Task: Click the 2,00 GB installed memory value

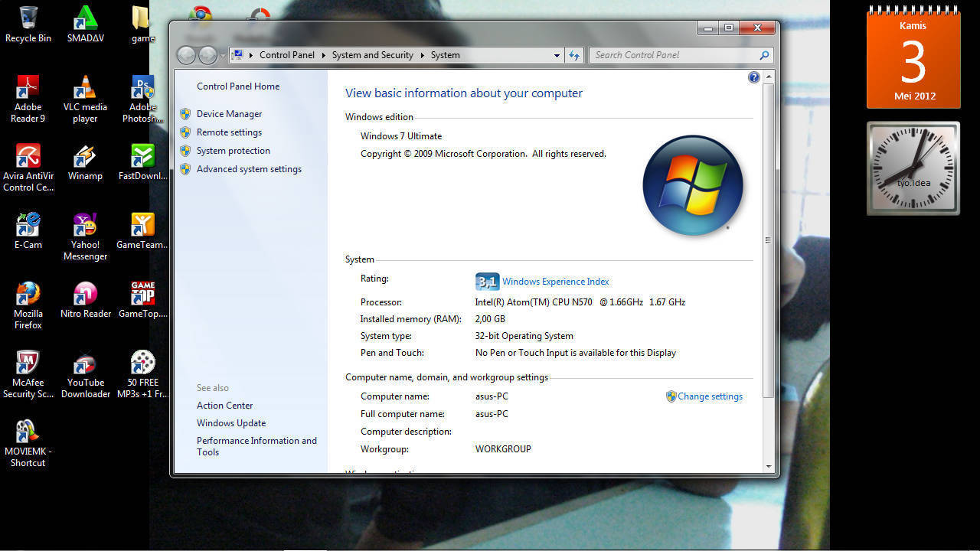Action: click(490, 319)
